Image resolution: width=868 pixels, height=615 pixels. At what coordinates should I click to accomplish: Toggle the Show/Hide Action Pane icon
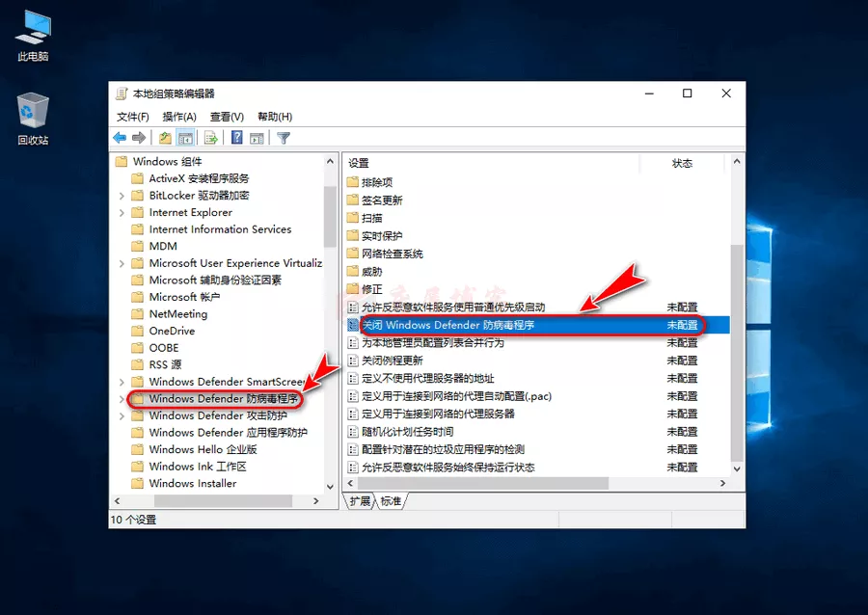coord(257,138)
